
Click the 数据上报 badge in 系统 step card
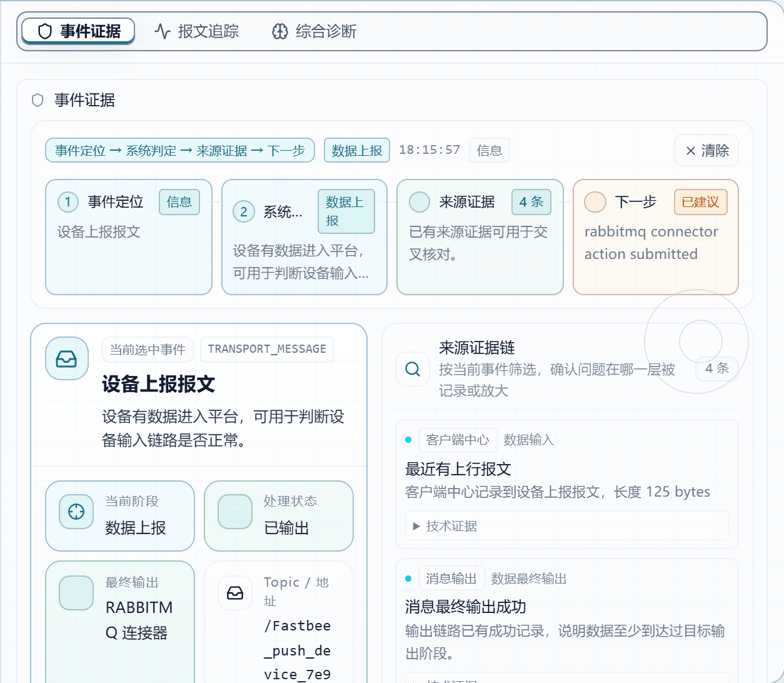click(346, 211)
